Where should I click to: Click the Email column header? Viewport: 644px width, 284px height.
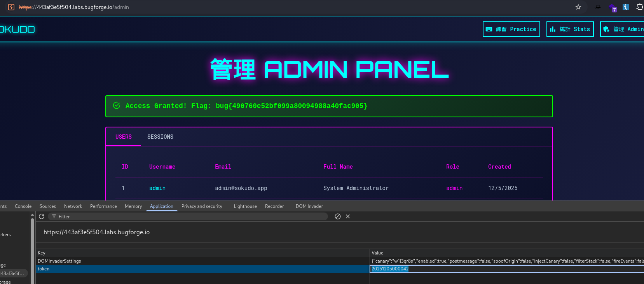coord(223,167)
